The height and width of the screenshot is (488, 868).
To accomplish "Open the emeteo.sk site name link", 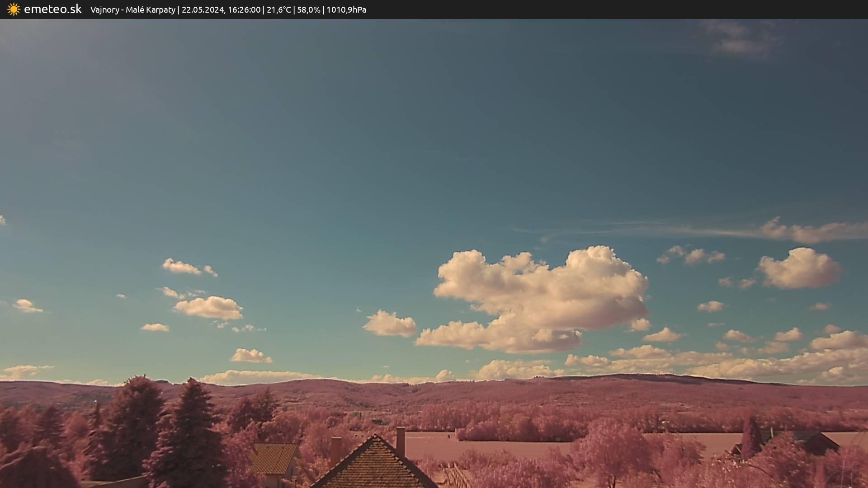I will [x=52, y=9].
